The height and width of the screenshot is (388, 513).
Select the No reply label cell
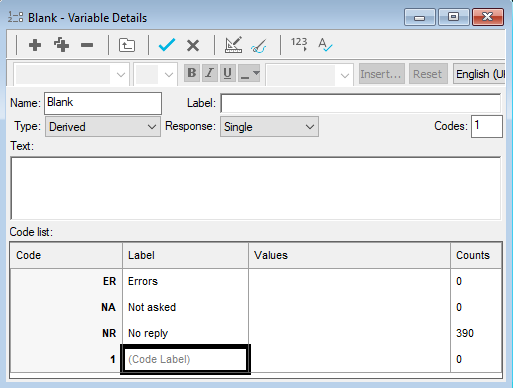185,333
